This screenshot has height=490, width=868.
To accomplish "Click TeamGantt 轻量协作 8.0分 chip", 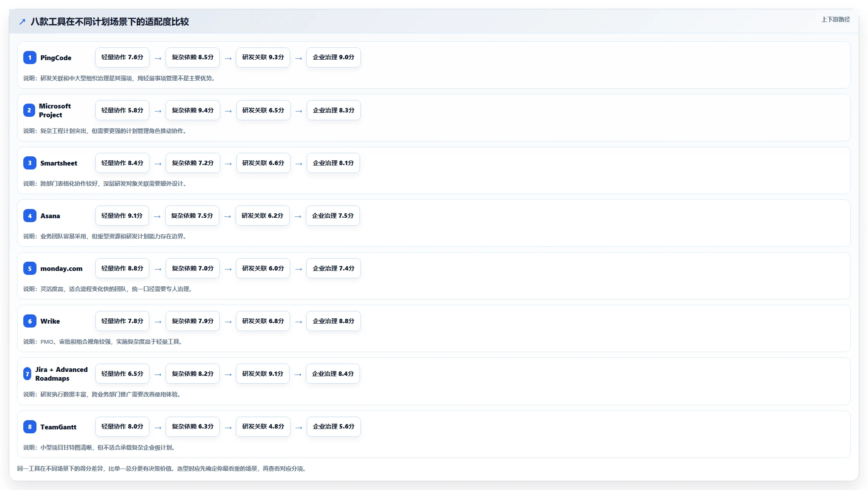I will click(122, 426).
